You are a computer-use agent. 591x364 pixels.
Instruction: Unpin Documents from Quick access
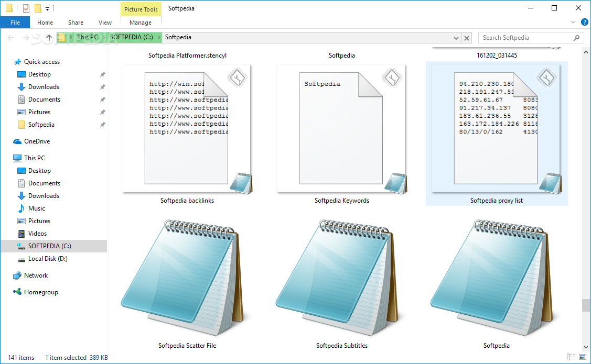pos(102,100)
